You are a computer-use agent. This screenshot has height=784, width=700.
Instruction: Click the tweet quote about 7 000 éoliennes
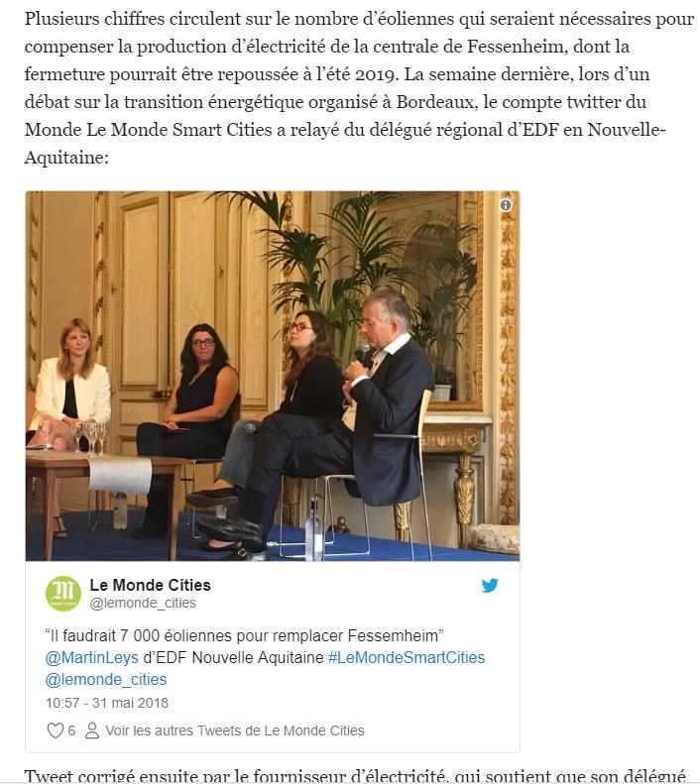pyautogui.click(x=244, y=635)
